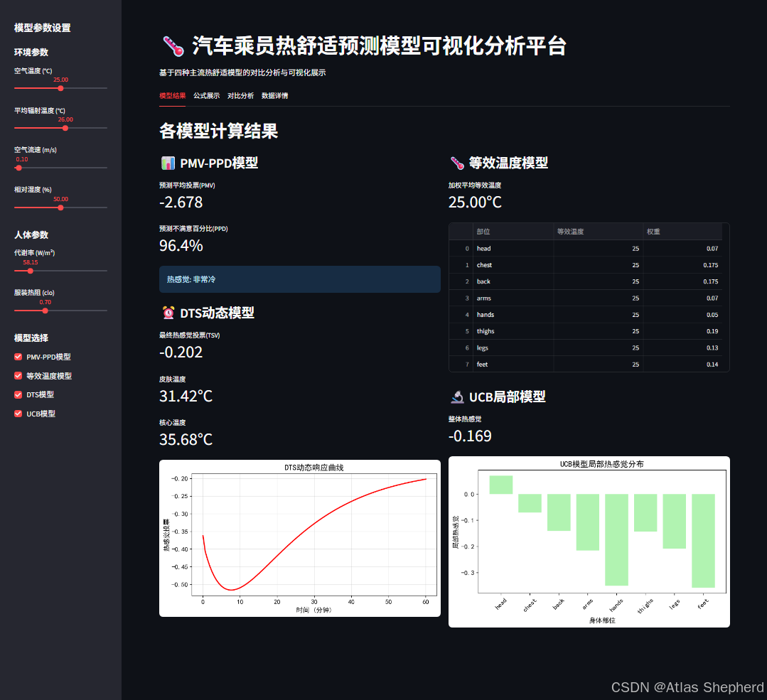Click the 0.13 weight value for legs
Image resolution: width=767 pixels, height=700 pixels.
pyautogui.click(x=682, y=348)
